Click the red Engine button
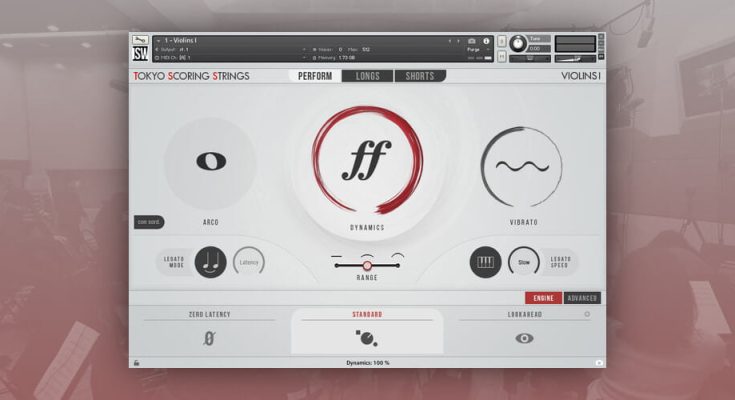Viewport: 735px width, 400px height. click(x=543, y=298)
